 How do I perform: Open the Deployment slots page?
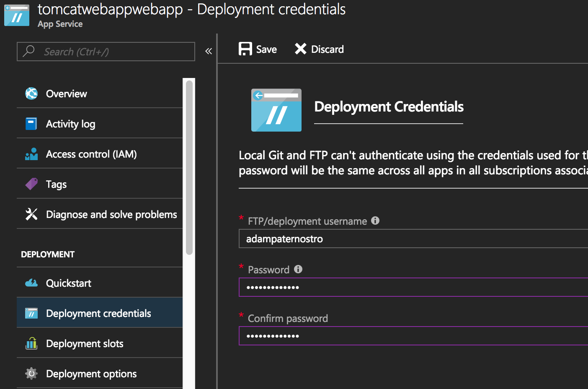[100, 343]
